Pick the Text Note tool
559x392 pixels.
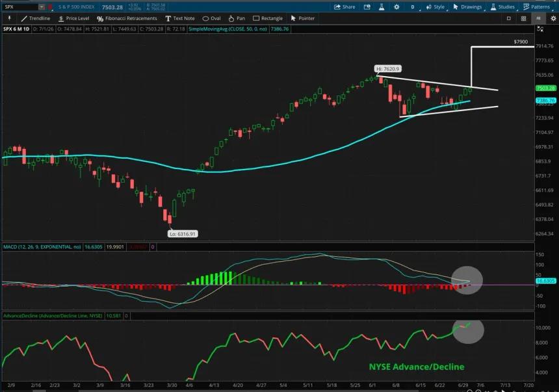click(x=180, y=18)
